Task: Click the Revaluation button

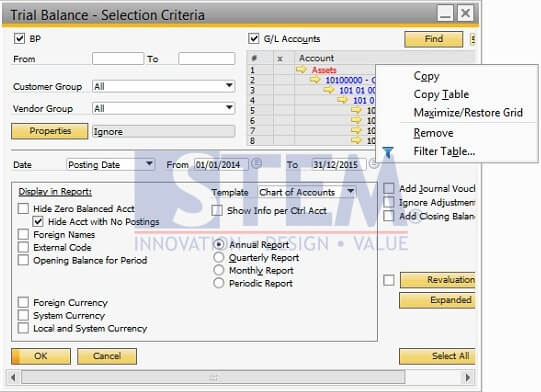Action: pos(437,280)
